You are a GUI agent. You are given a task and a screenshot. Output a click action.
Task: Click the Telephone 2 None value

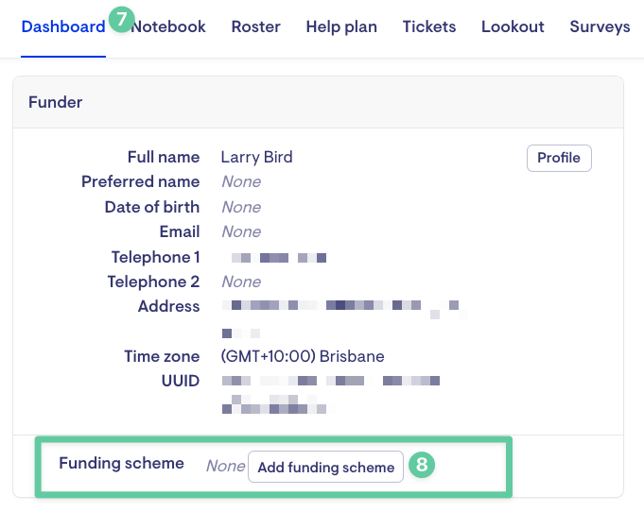(242, 282)
